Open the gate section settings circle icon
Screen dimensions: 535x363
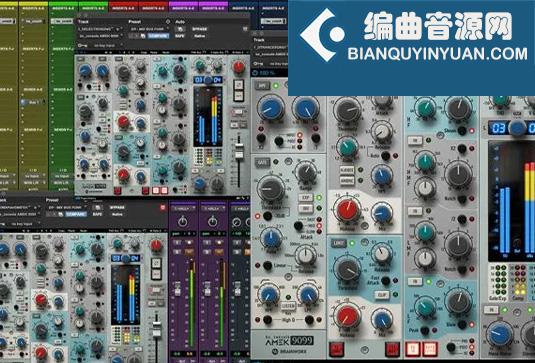[x=288, y=161]
